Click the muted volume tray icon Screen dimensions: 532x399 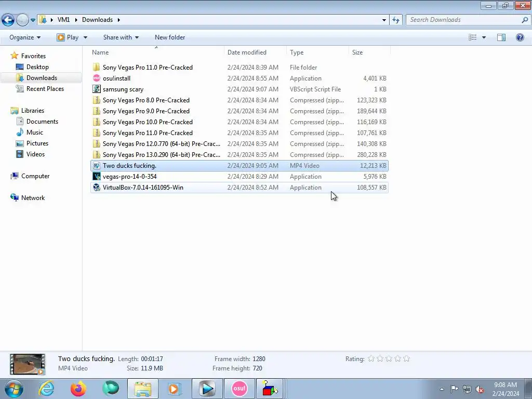480,389
